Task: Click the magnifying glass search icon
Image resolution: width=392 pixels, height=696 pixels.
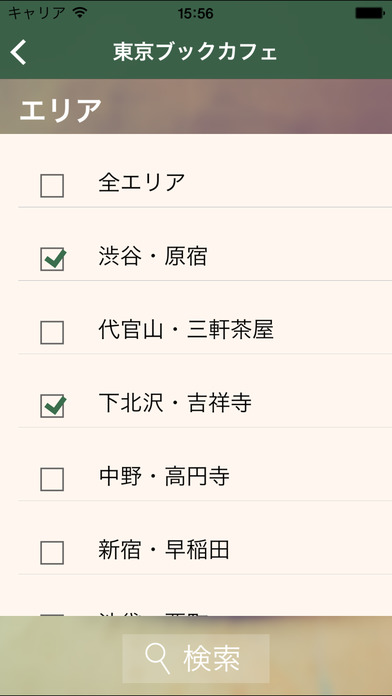Action: click(x=158, y=659)
